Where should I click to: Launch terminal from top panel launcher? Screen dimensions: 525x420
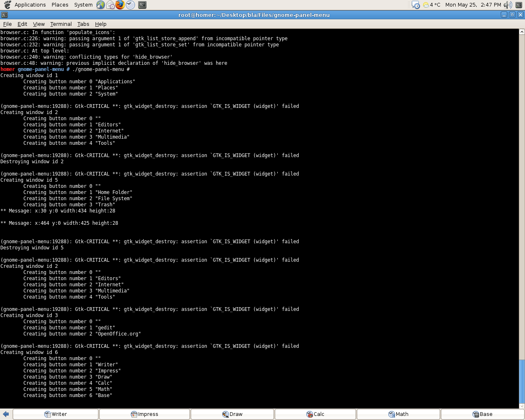coord(142,5)
